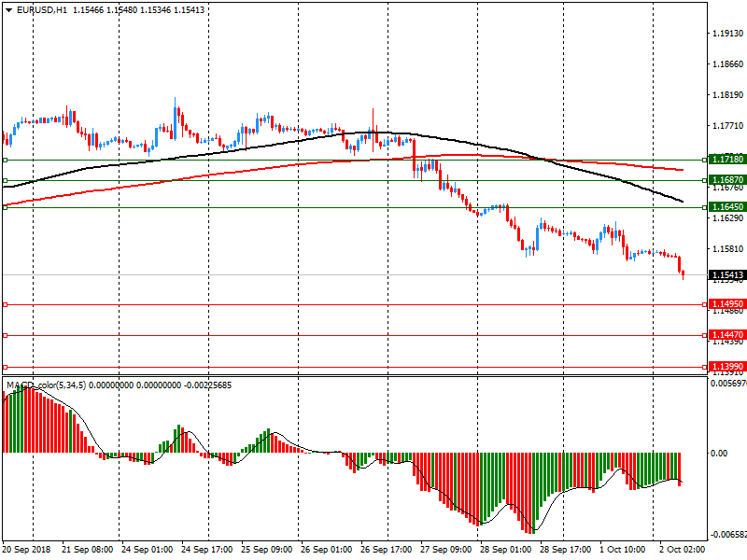Click the 0.00 level on MACD scale
The height and width of the screenshot is (560, 747).
pos(719,453)
